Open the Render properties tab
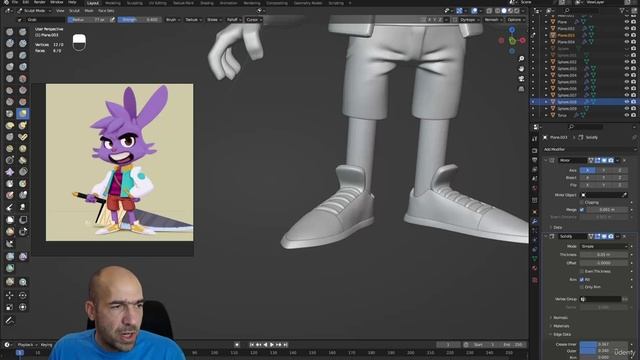 tap(535, 150)
